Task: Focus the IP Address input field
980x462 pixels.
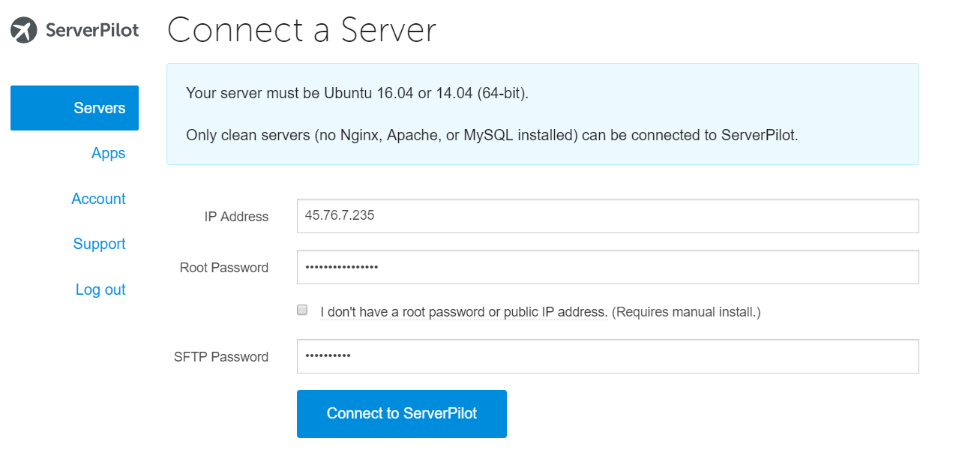Action: tap(607, 216)
